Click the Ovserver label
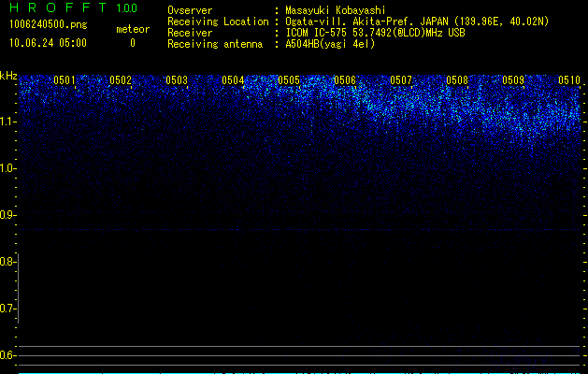This screenshot has height=374, width=588. tap(190, 10)
